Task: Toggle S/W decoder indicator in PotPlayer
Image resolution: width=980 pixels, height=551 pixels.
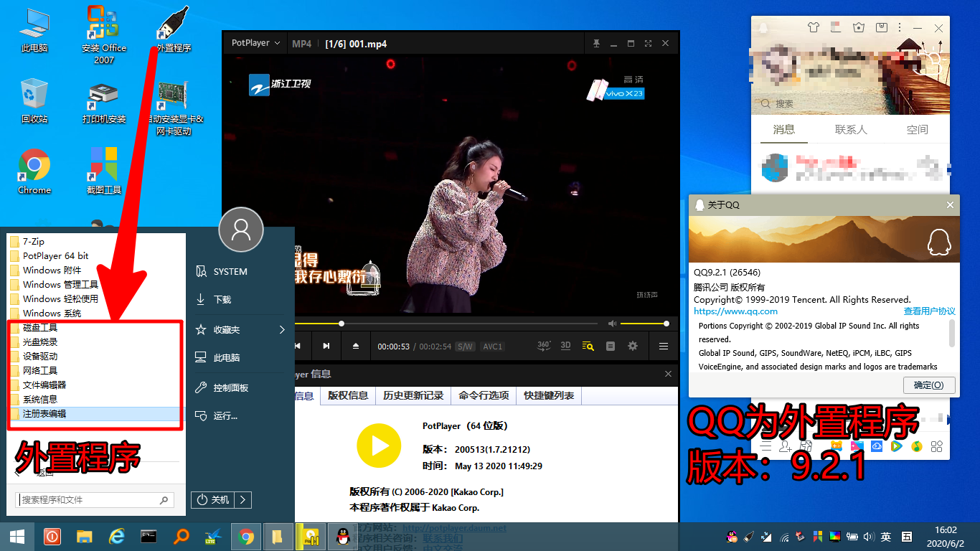Action: coord(465,347)
